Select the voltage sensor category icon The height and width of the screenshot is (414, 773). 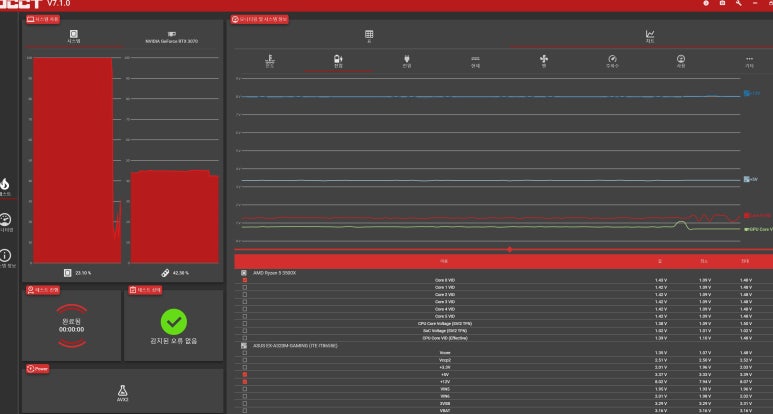[338, 62]
